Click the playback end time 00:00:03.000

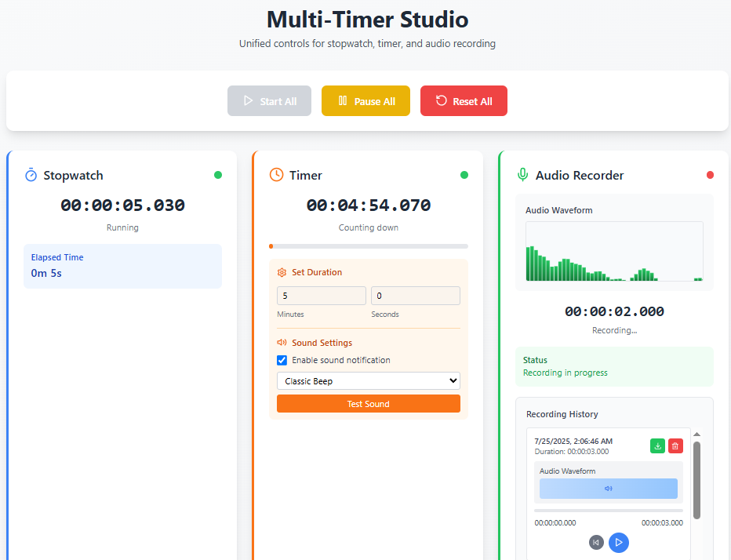(x=662, y=522)
